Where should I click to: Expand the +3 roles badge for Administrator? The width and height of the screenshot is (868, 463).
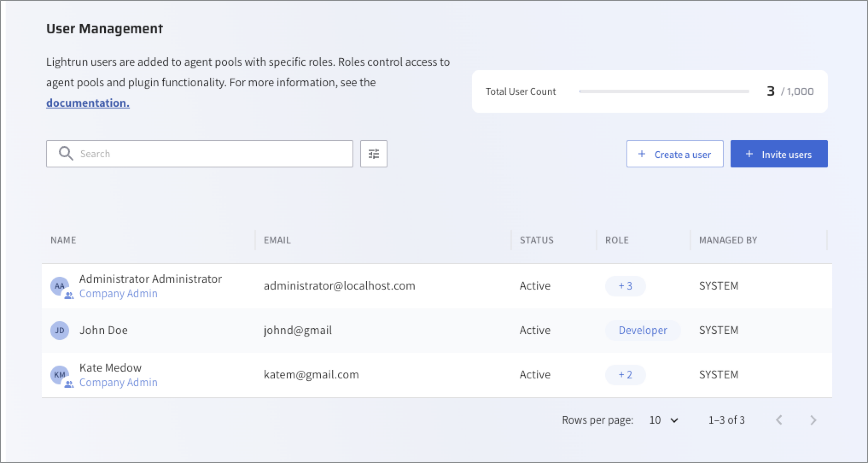pyautogui.click(x=625, y=286)
